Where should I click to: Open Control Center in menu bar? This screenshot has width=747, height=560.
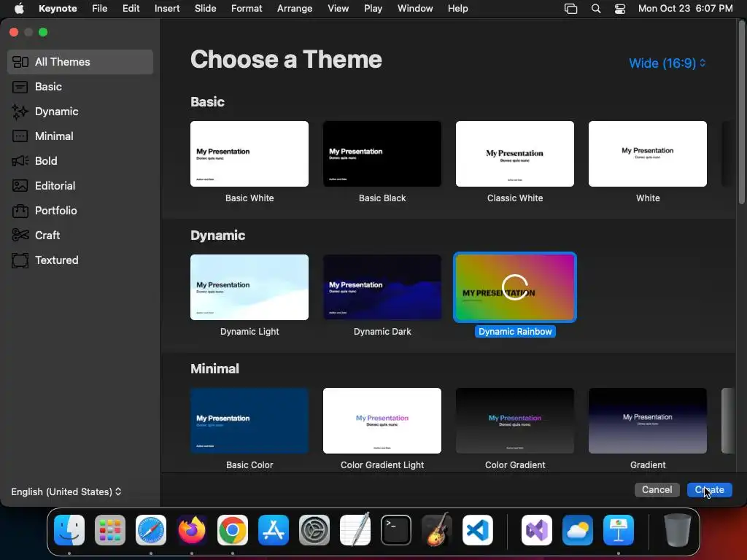620,9
